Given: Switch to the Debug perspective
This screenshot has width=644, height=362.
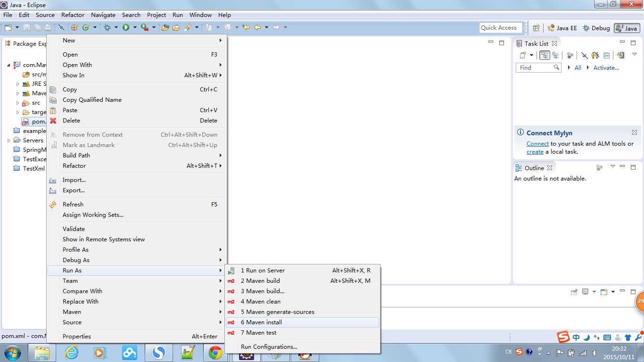Looking at the screenshot, I should (596, 28).
